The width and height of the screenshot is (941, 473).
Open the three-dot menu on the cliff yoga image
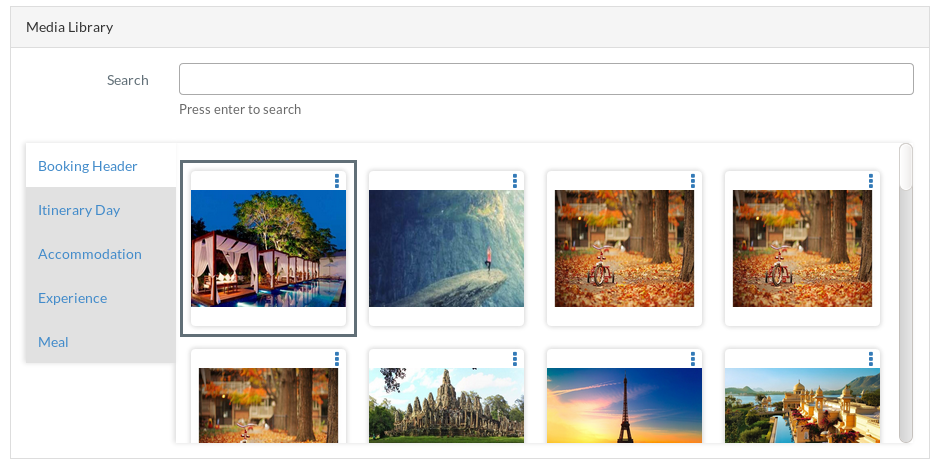(x=515, y=181)
